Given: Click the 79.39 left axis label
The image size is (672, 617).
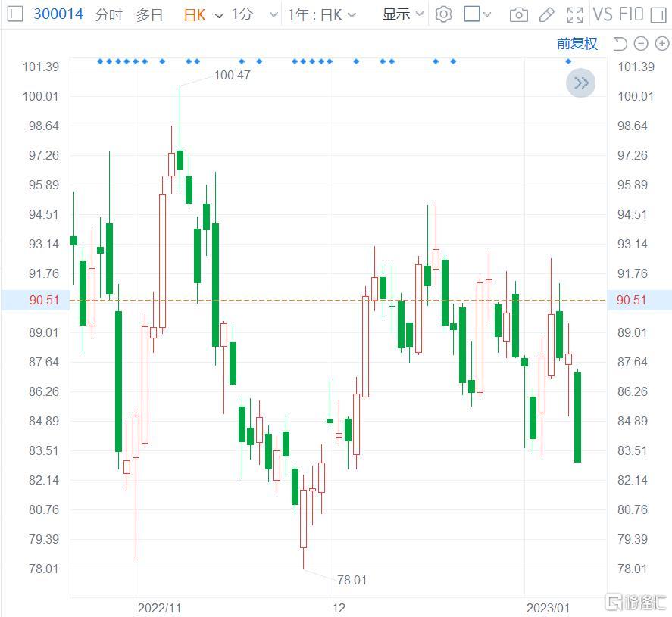Looking at the screenshot, I should (x=44, y=539).
